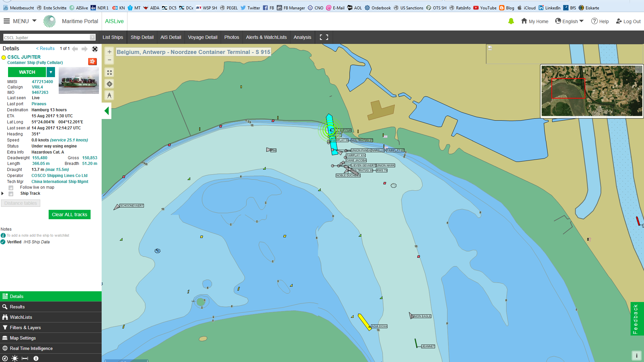Select the Details sidebar section
Viewport: 644px width, 362px height.
(51, 296)
